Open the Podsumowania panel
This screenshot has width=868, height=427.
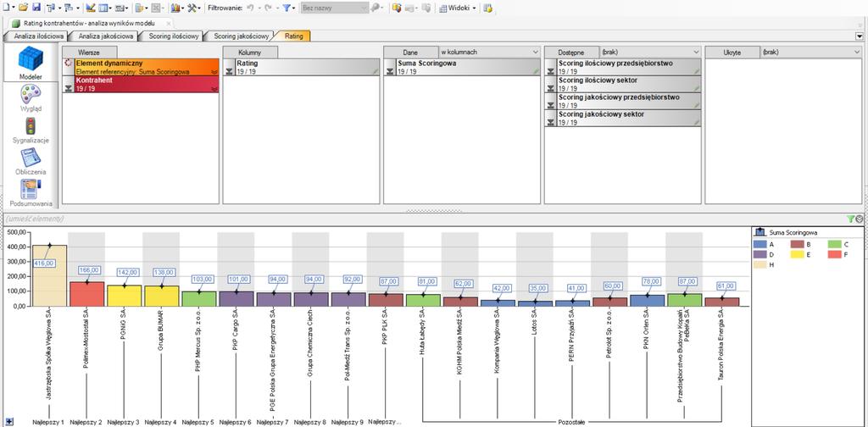pos(31,193)
